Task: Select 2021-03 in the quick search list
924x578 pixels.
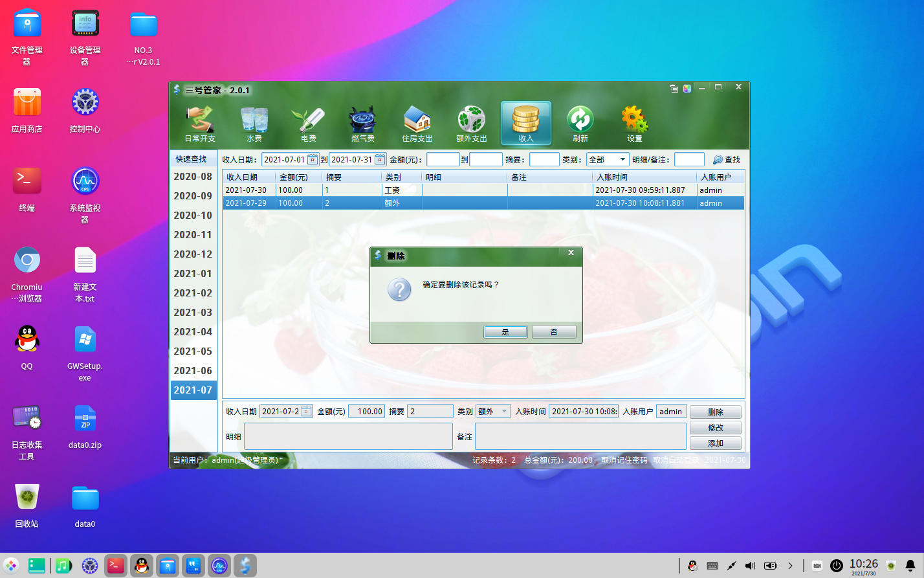Action: coord(193,313)
